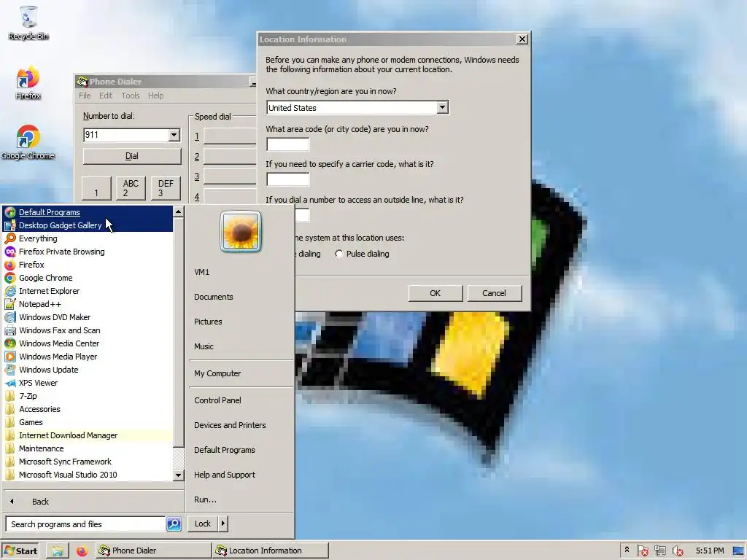Click the search magnifier button in Start menu

(174, 524)
